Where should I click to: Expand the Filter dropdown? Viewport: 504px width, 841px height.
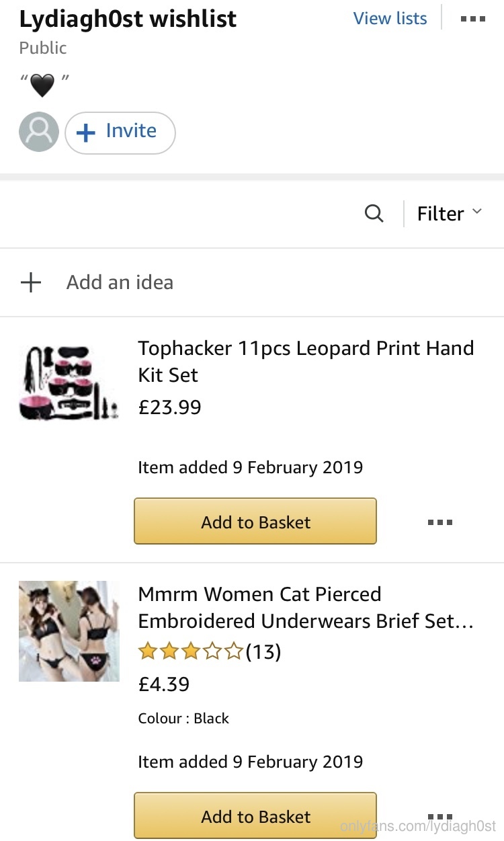(450, 214)
